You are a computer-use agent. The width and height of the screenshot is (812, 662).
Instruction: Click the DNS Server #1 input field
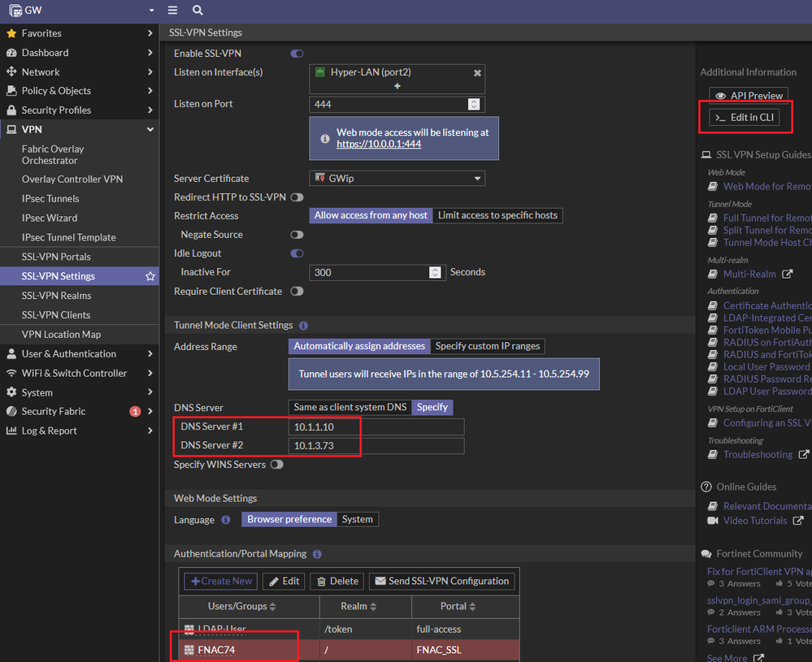click(x=376, y=427)
